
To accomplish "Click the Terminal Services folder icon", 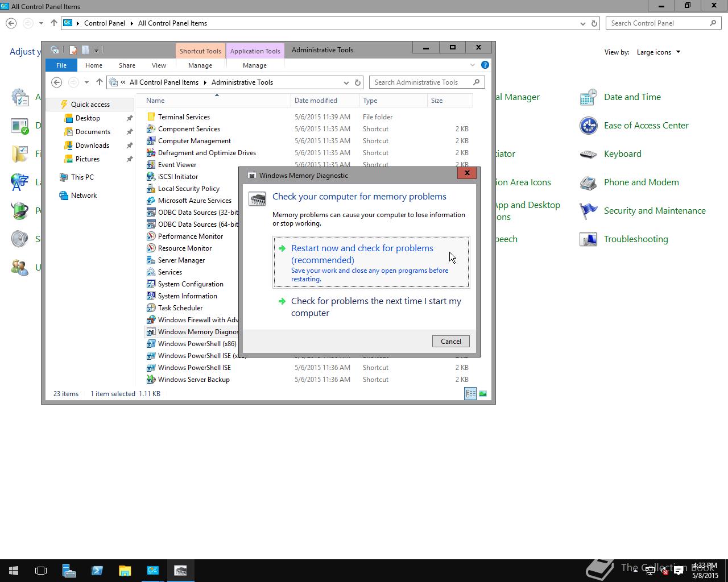I will pos(151,117).
